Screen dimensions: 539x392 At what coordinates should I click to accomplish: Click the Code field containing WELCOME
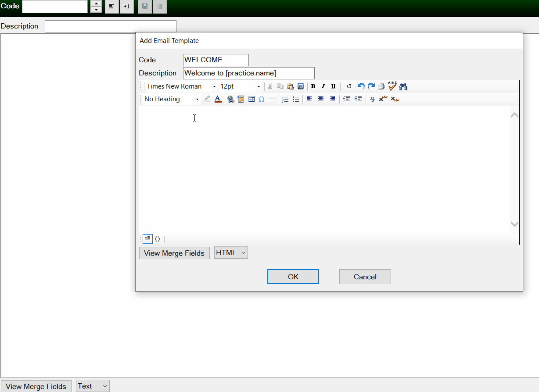(x=216, y=60)
